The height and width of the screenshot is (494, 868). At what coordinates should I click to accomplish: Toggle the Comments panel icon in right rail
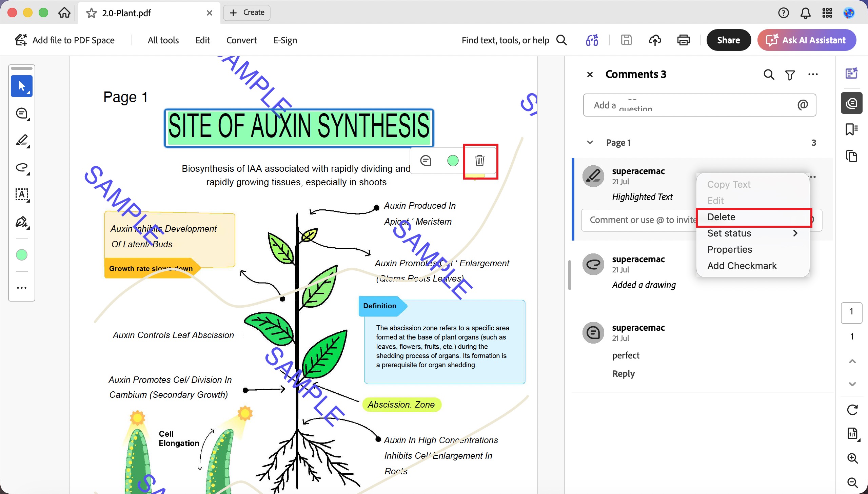click(x=851, y=103)
